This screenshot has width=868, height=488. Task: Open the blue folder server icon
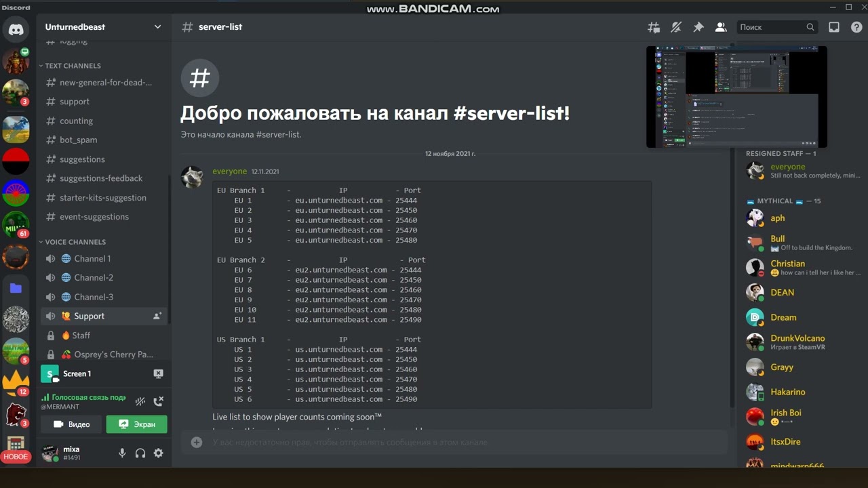tap(16, 288)
